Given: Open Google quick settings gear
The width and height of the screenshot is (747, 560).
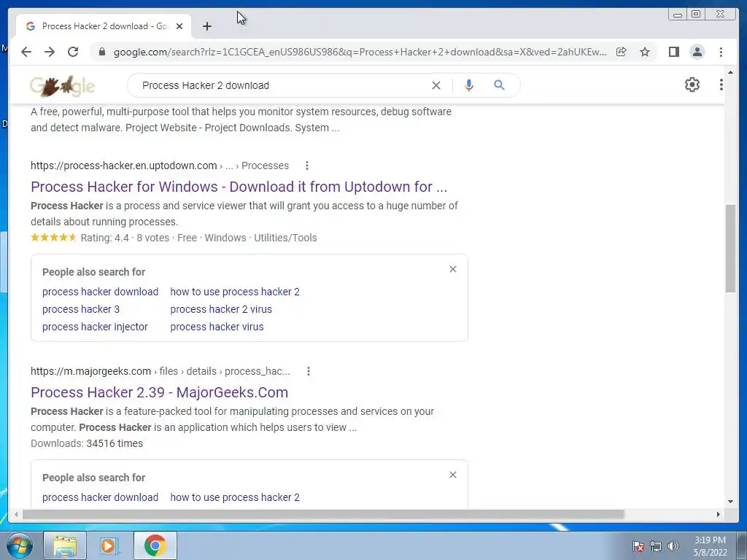Looking at the screenshot, I should pos(692,85).
